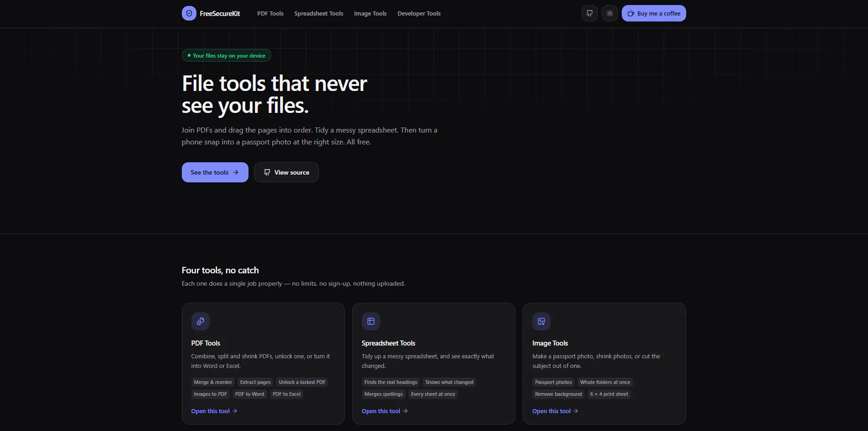The width and height of the screenshot is (868, 431).
Task: Click the Every sheet at once tag
Action: [433, 394]
